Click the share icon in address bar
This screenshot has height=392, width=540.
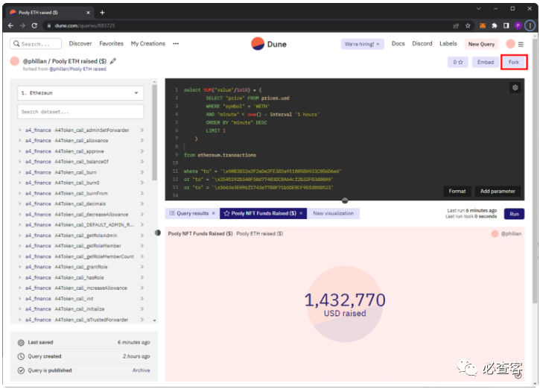(456, 25)
